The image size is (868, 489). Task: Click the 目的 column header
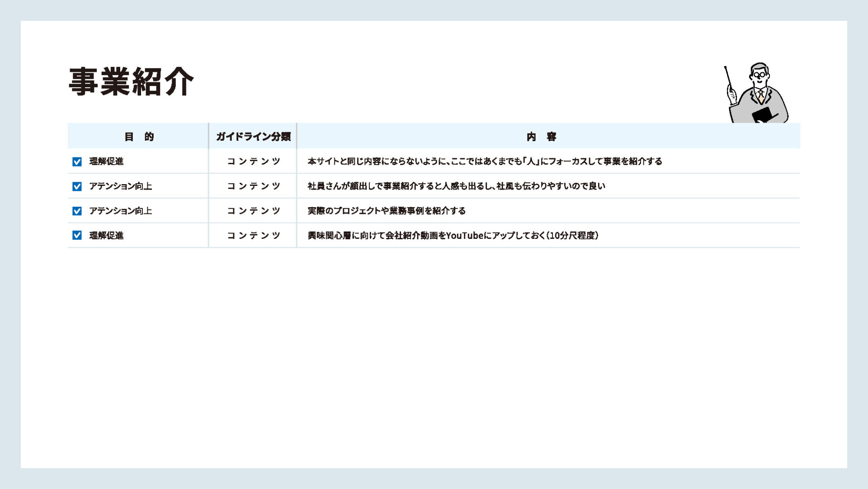139,137
